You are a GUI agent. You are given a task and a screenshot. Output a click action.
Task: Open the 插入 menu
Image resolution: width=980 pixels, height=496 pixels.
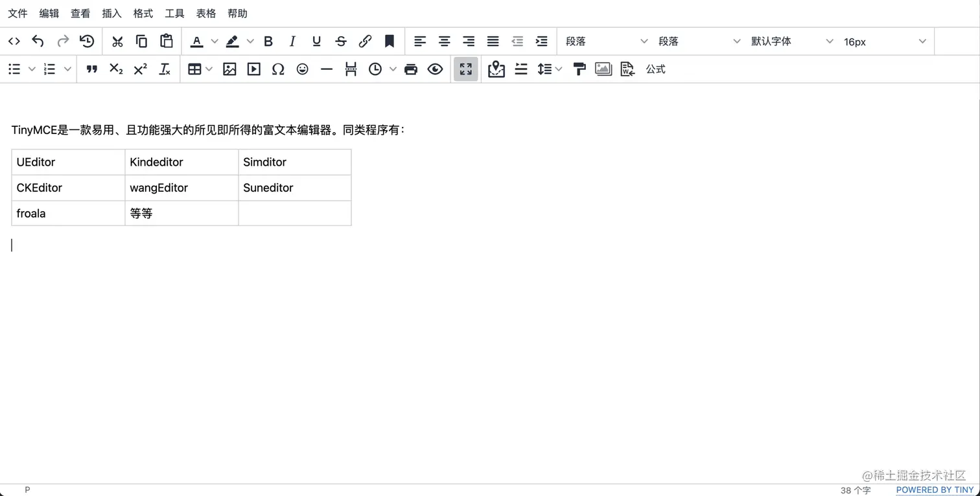click(112, 14)
